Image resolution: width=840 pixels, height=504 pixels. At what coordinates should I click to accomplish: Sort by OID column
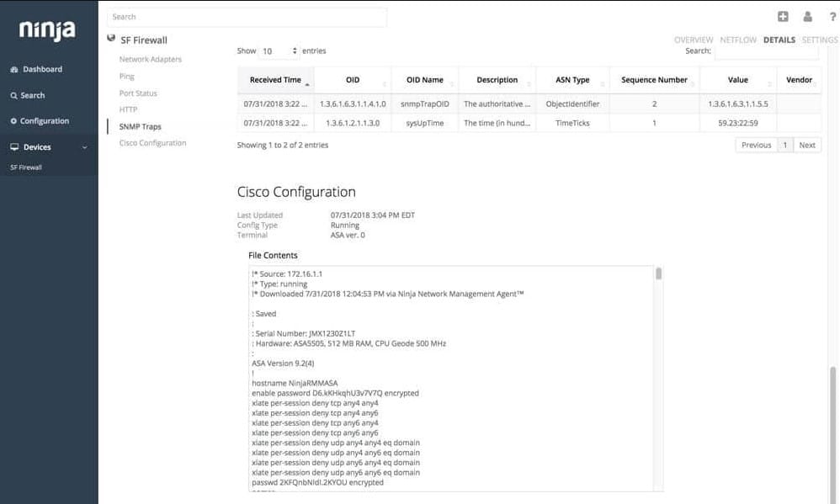tap(353, 80)
